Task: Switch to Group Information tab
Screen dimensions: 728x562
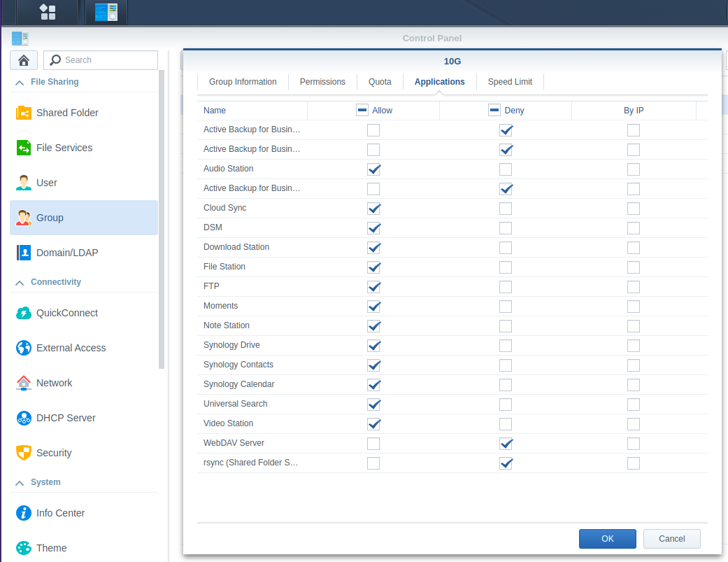Action: [243, 82]
